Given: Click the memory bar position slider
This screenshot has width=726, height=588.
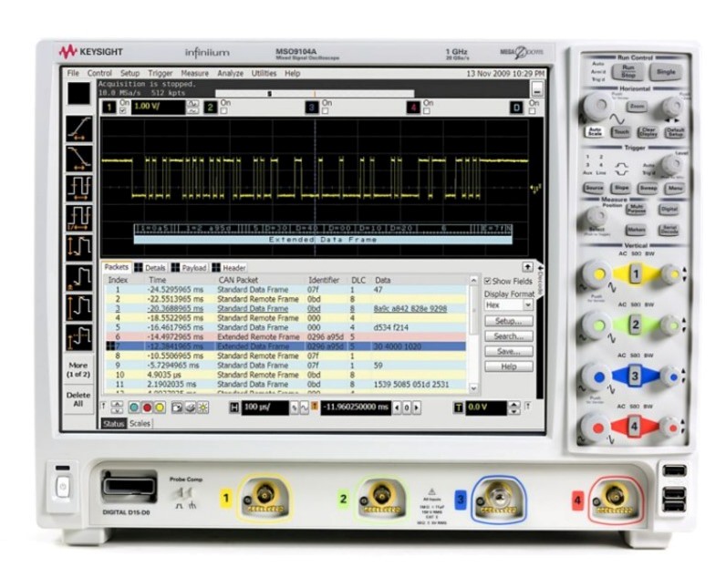Looking at the screenshot, I should coord(269,93).
